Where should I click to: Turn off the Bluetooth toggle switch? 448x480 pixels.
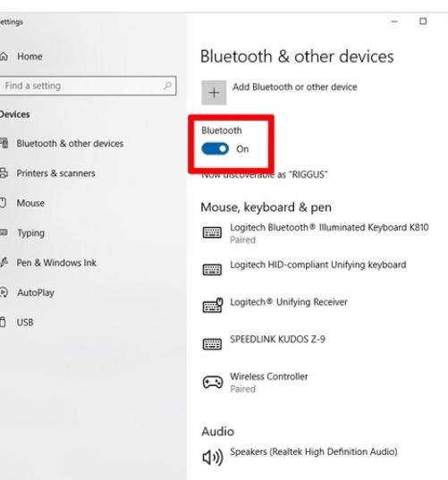point(215,149)
